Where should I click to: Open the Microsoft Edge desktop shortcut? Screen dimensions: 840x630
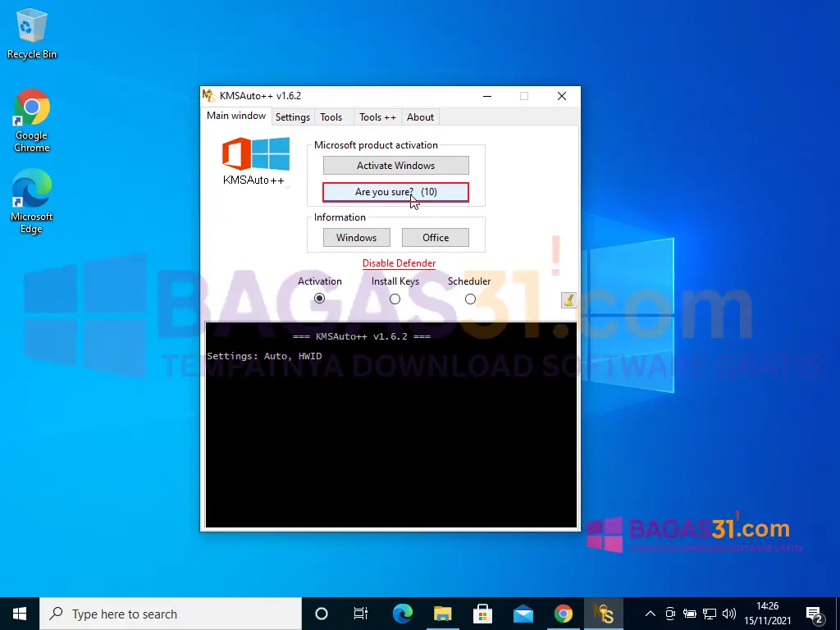[32, 202]
